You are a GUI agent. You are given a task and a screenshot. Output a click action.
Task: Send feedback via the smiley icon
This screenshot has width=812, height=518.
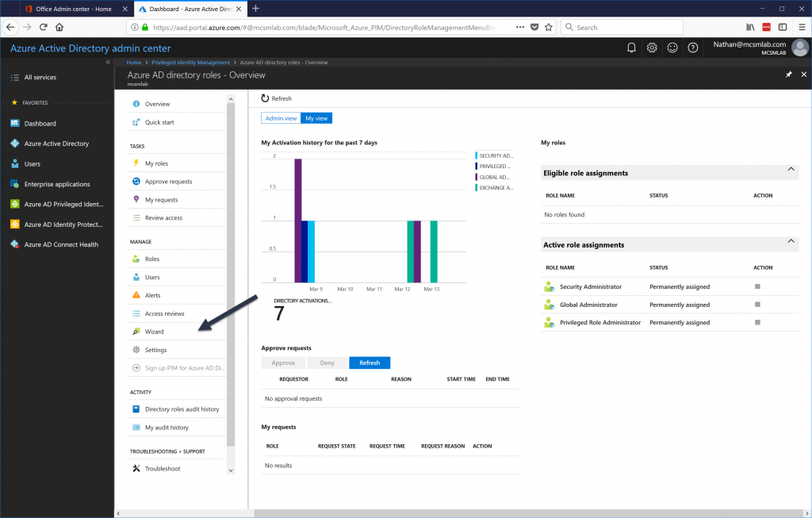tap(672, 48)
